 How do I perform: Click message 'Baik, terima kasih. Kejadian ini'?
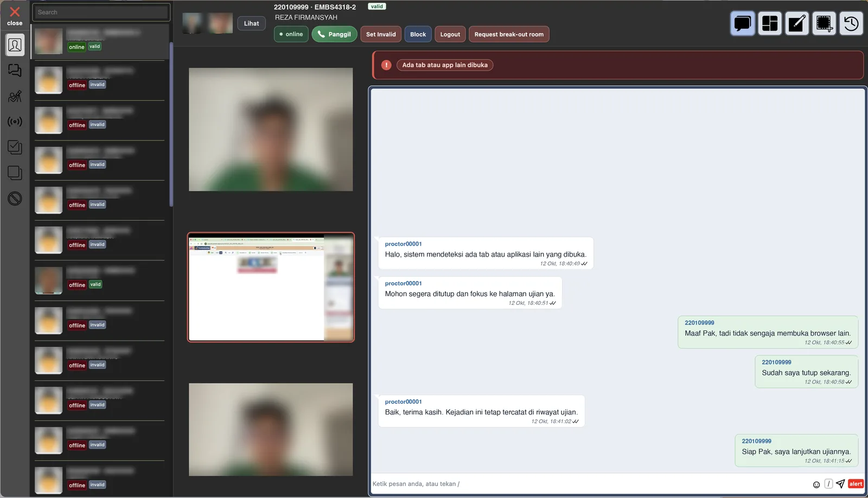(481, 411)
